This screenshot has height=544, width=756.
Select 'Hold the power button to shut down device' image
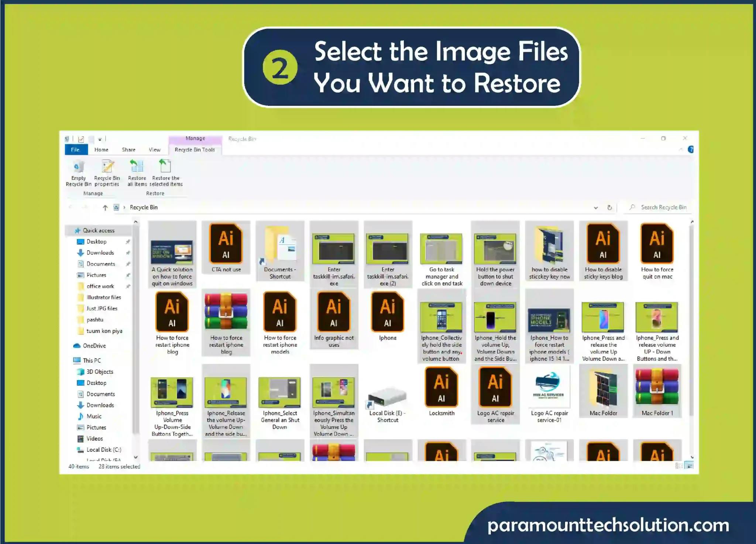[495, 255]
